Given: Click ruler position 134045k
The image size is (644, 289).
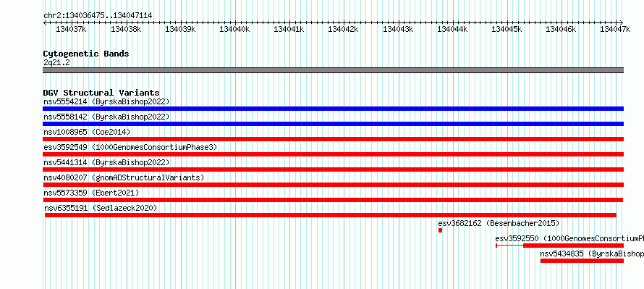Looking at the screenshot, I should [x=507, y=29].
